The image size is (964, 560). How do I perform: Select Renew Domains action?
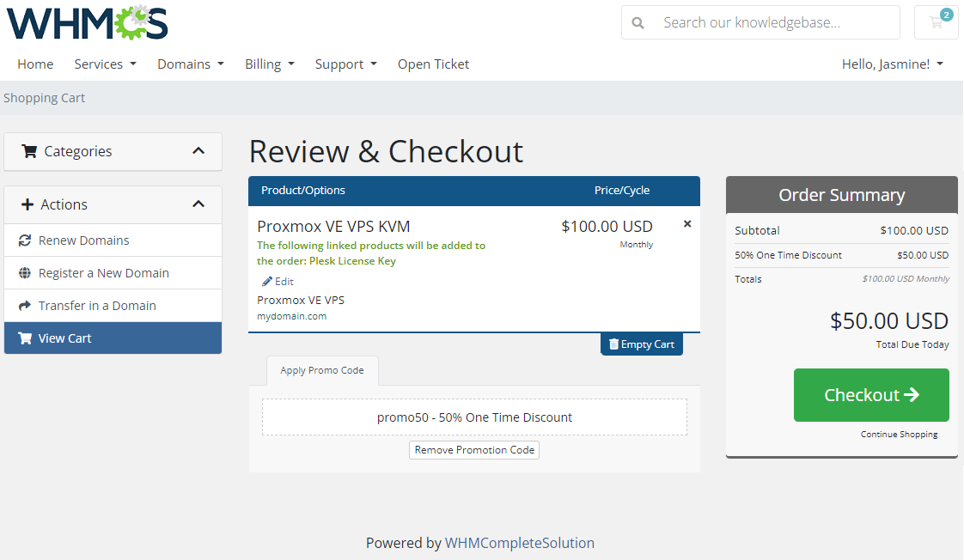[113, 240]
